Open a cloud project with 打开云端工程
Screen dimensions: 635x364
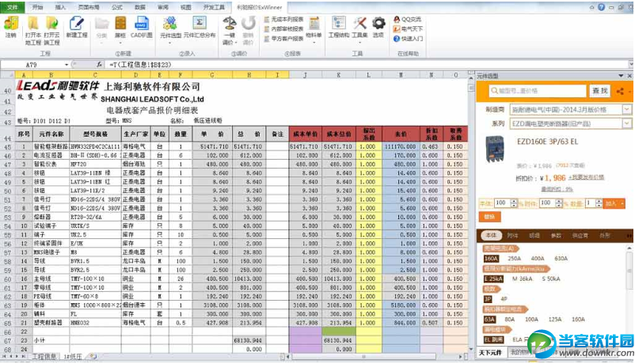(x=51, y=31)
